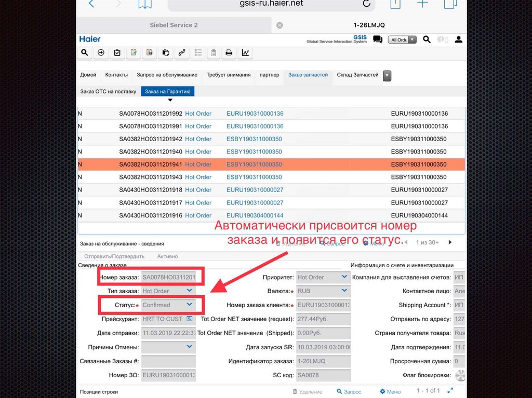Toggle the Флаг блокировки indicator
This screenshot has width=532, height=398.
459,375
